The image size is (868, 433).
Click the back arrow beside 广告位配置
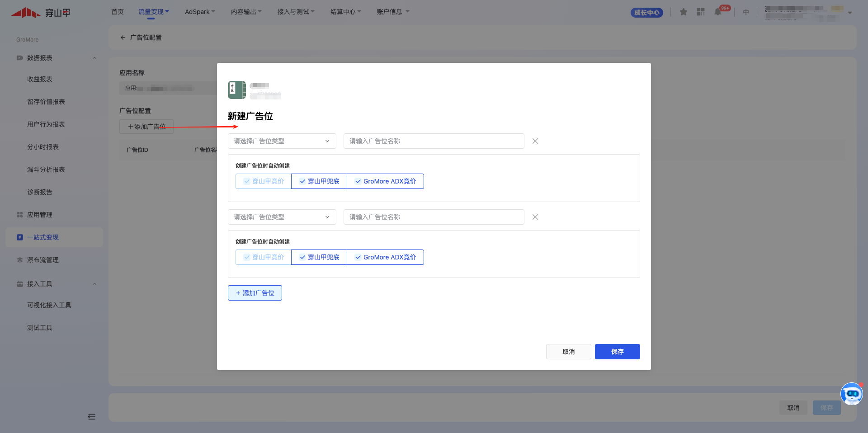pyautogui.click(x=123, y=38)
